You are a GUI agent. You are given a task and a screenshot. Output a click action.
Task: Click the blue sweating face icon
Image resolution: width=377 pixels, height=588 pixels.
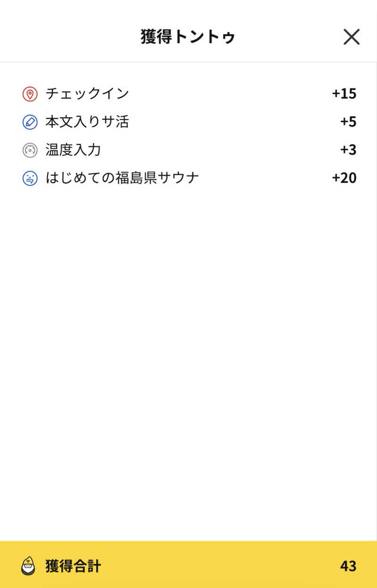(30, 178)
